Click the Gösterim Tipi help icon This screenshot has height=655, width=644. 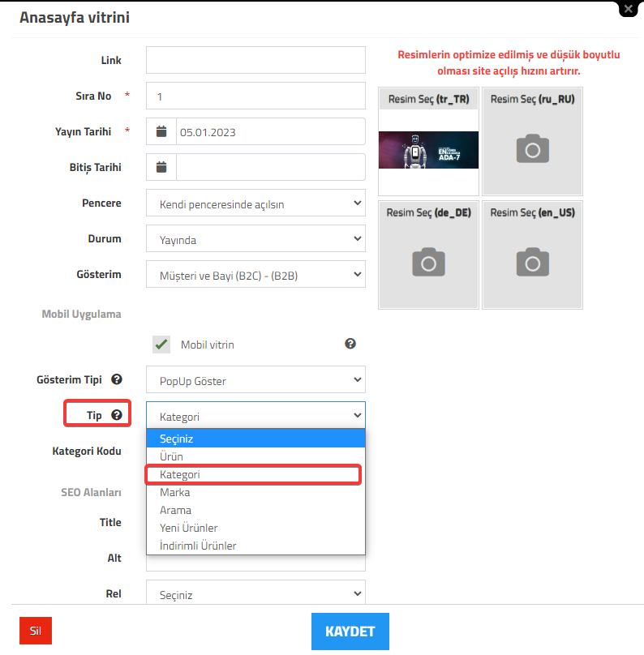117,379
